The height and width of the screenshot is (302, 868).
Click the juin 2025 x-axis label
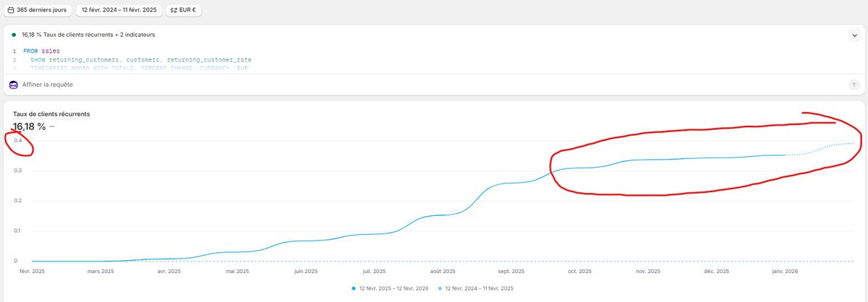[305, 272]
